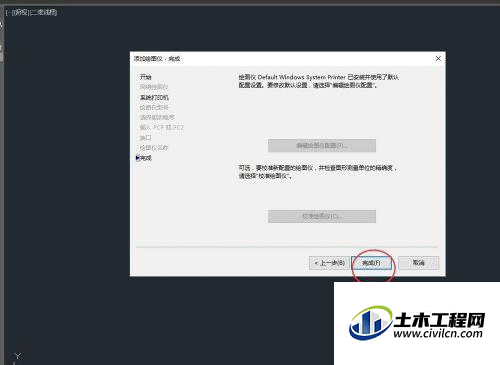Viewport: 500px width, 365px height.
Task: Click the 校准绘图仪(C) calibrate plotter button
Action: point(322,216)
